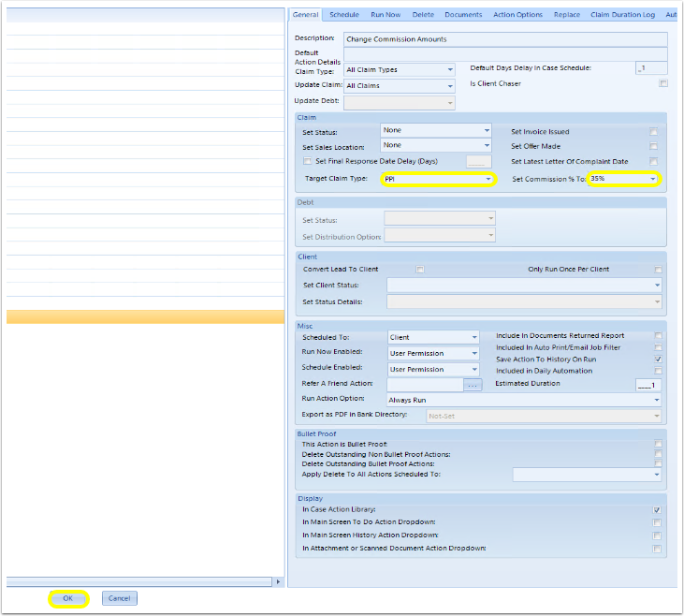684x616 pixels.
Task: Expand the Run Action Option dropdown
Action: [x=657, y=400]
